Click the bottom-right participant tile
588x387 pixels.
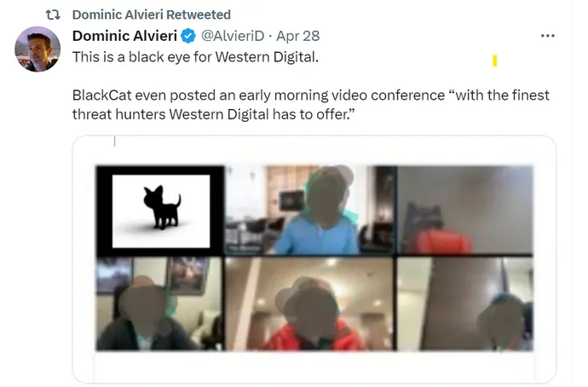[465, 303]
